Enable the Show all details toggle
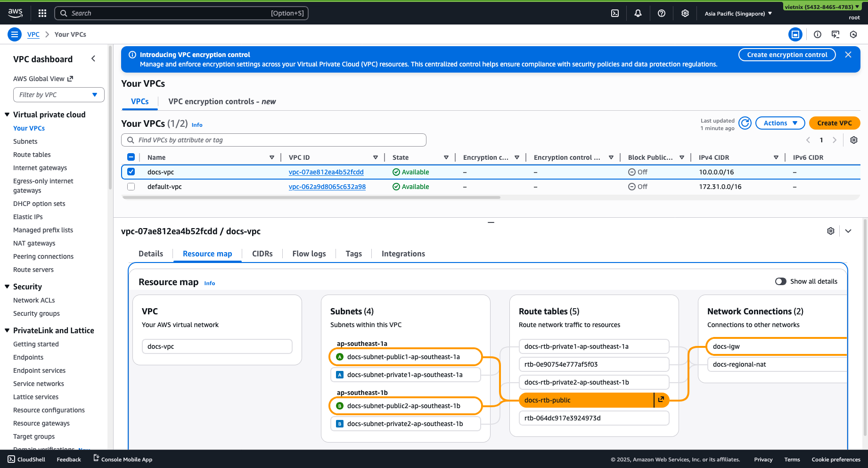868x468 pixels. pyautogui.click(x=780, y=281)
